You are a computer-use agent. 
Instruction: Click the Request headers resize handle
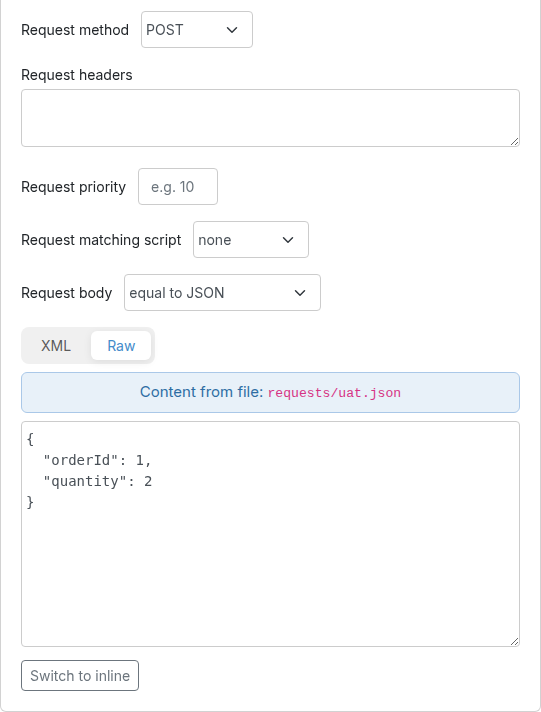514,142
